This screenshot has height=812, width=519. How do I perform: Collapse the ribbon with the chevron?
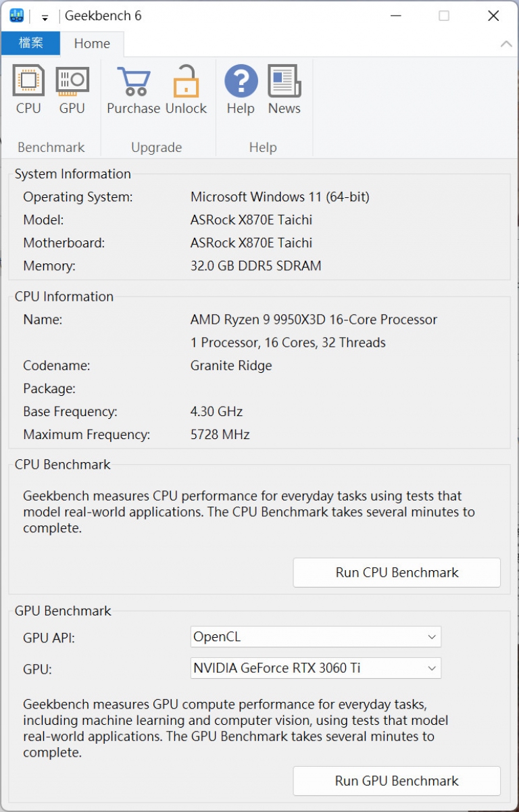click(x=505, y=44)
